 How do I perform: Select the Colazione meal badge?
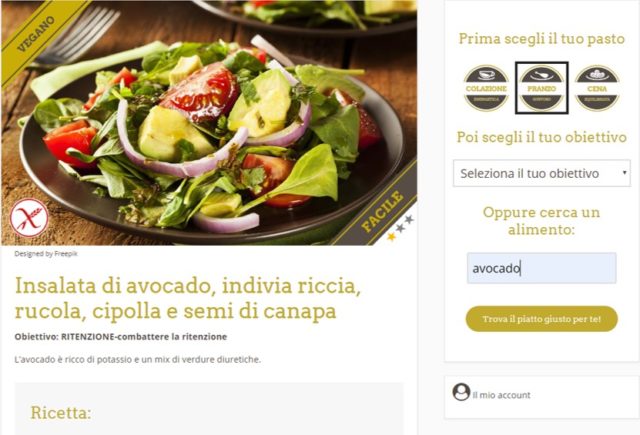click(x=486, y=88)
